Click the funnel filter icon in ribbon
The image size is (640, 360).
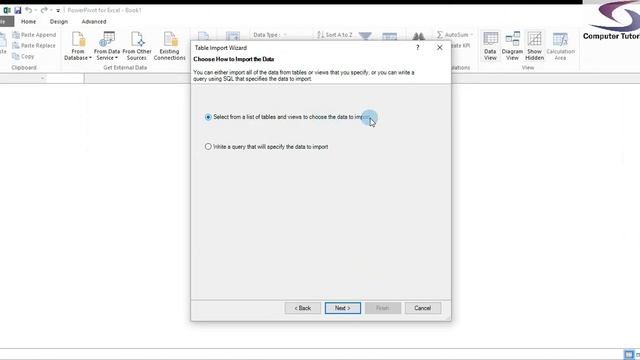click(365, 36)
